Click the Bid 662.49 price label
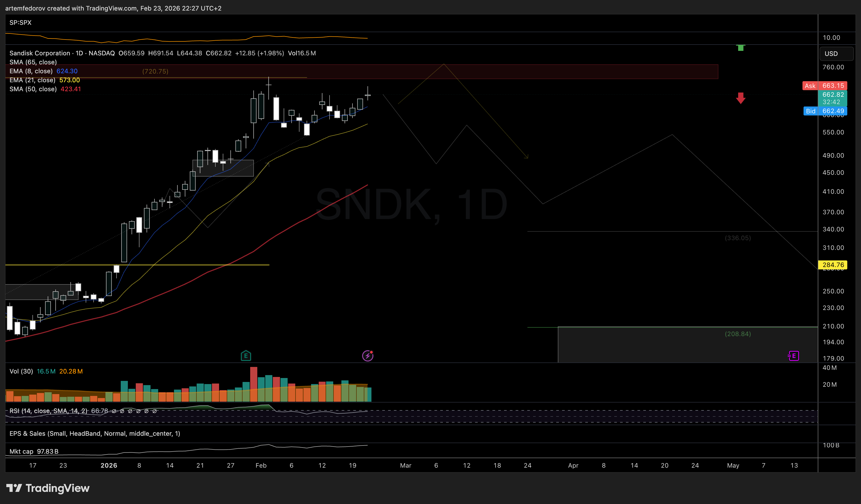 point(825,111)
